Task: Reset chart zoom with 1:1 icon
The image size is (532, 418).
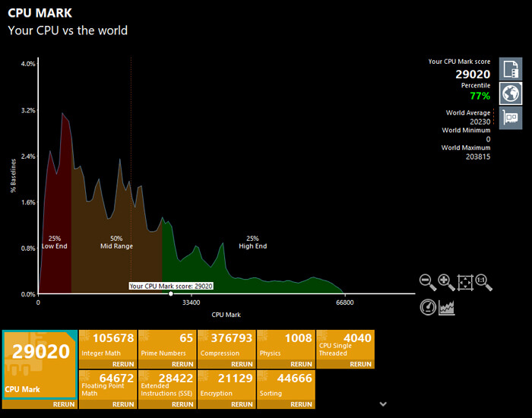Action: tap(483, 283)
